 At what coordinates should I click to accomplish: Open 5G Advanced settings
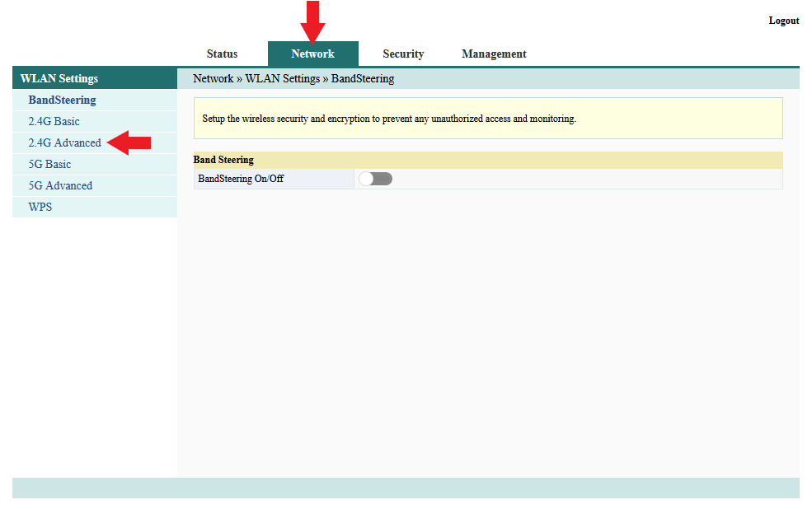click(60, 185)
